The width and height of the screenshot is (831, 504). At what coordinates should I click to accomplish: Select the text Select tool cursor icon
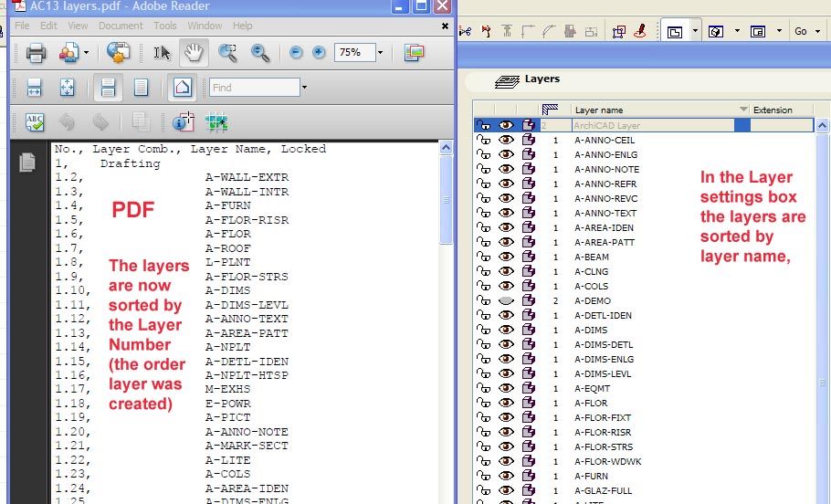[162, 52]
